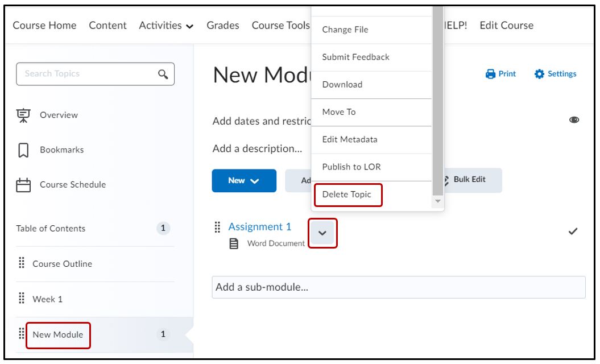The width and height of the screenshot is (600, 364).
Task: Open Settings gear icon
Action: point(539,74)
